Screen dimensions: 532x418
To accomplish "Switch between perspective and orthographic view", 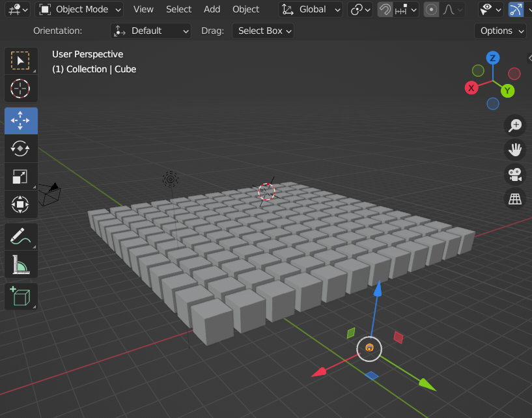I will [x=515, y=199].
